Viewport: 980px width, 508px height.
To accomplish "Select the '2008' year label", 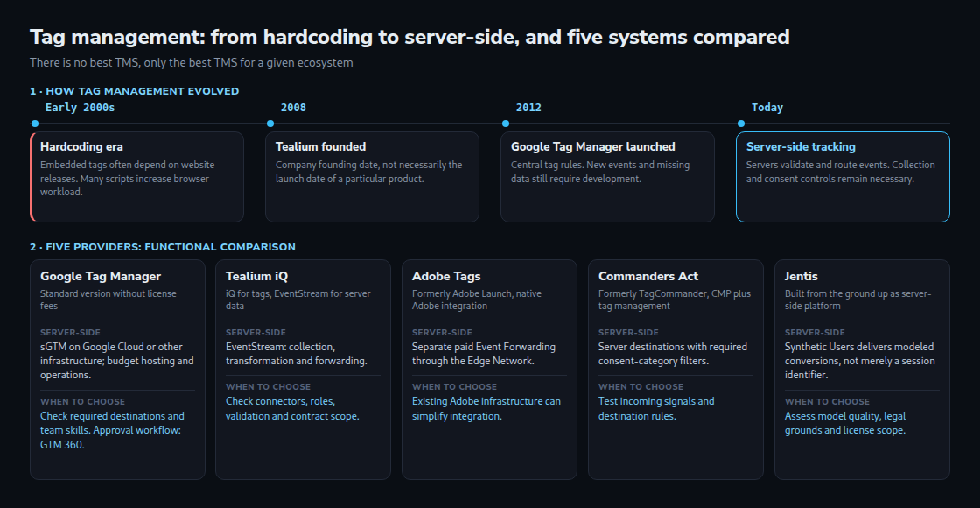I will point(293,108).
